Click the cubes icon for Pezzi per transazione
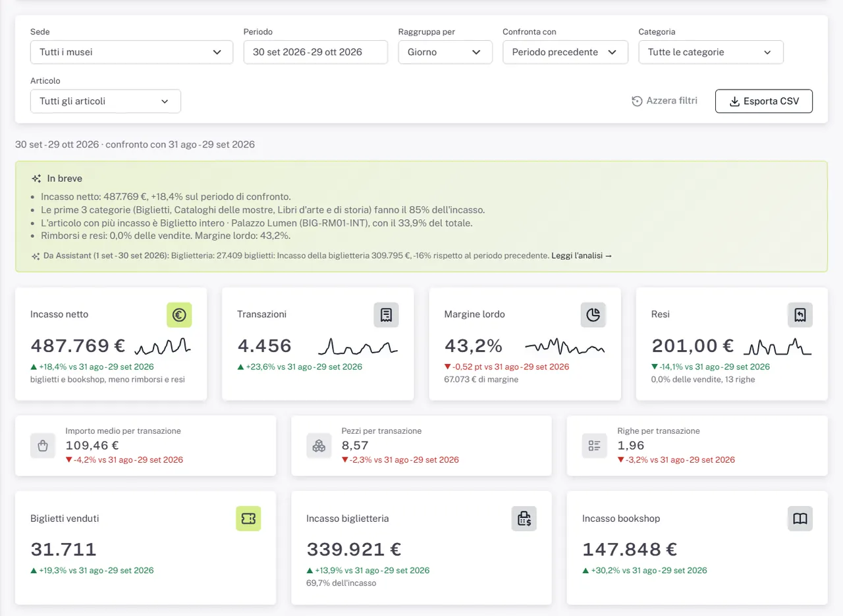The image size is (843, 616). click(319, 446)
